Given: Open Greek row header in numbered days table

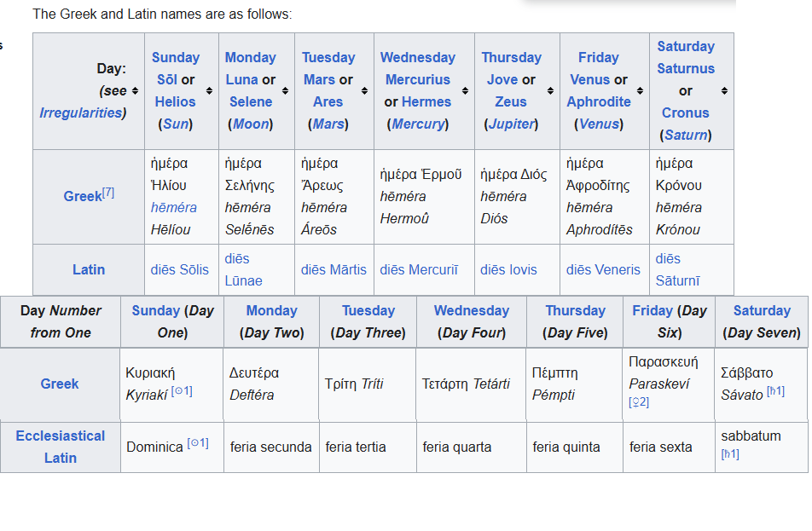Looking at the screenshot, I should point(60,384).
